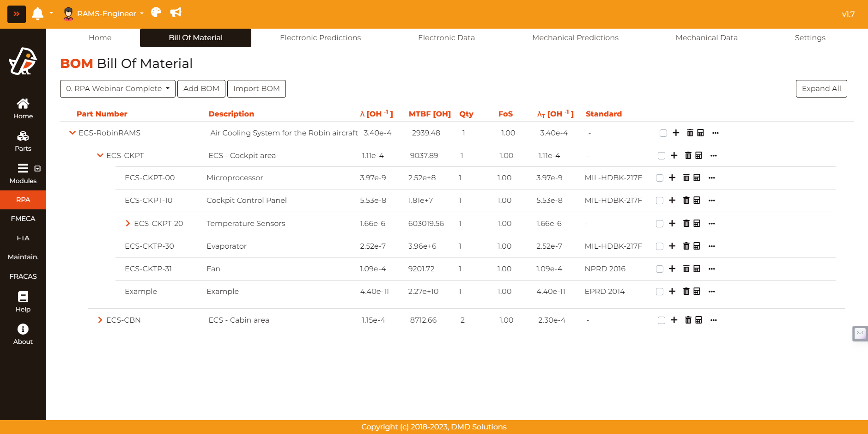Open the RAMS-Engineer user menu
This screenshot has height=434, width=868.
[x=103, y=14]
